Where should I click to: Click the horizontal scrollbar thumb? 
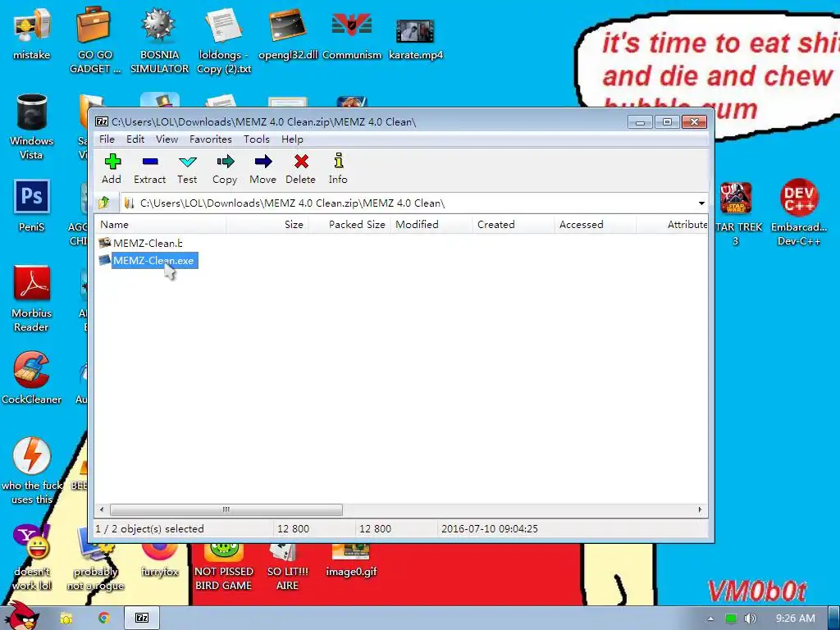pyautogui.click(x=226, y=509)
